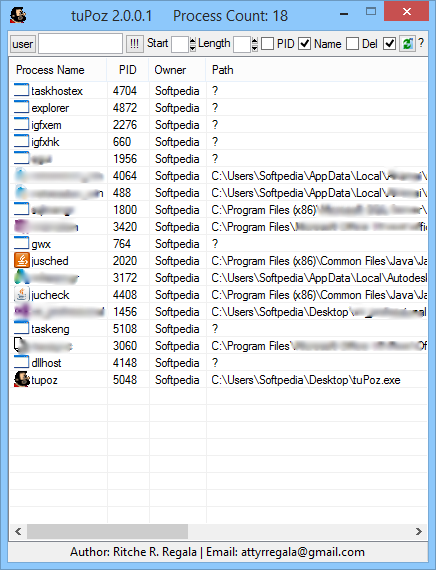
Task: Click the tuPoz app icon in title bar
Action: 18,15
